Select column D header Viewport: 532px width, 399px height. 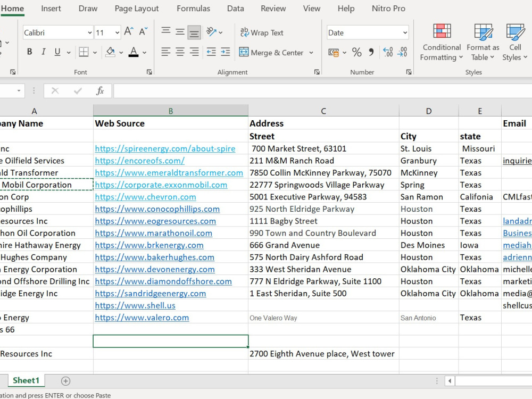(428, 111)
